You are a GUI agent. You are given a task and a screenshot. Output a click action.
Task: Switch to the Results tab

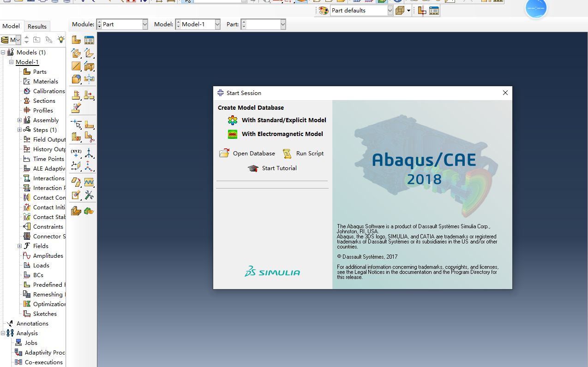37,26
